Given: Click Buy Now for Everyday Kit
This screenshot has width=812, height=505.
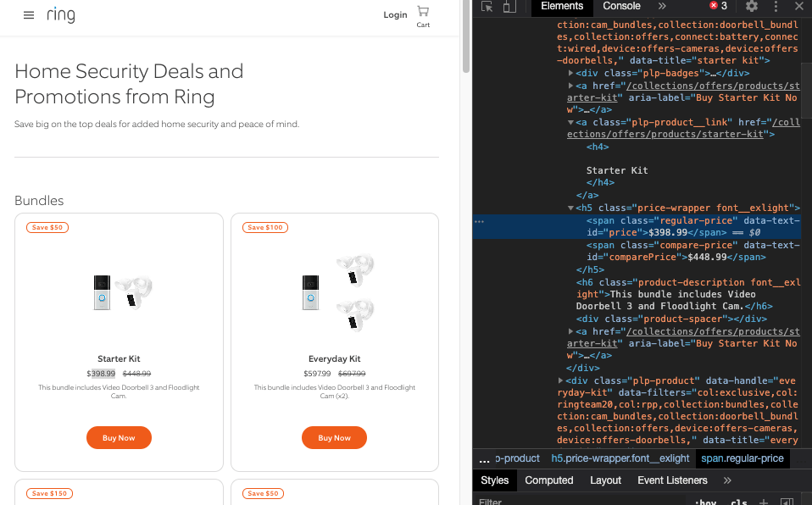Looking at the screenshot, I should pyautogui.click(x=334, y=438).
